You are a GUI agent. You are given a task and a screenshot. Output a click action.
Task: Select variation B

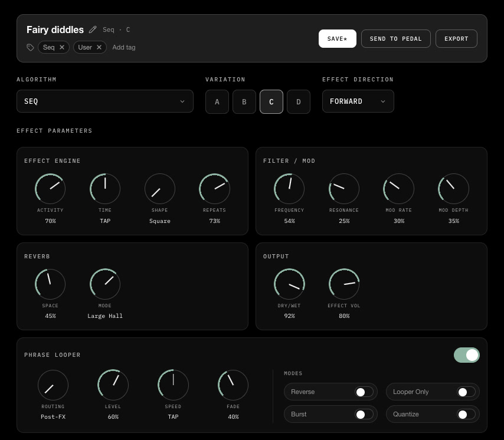(x=244, y=102)
